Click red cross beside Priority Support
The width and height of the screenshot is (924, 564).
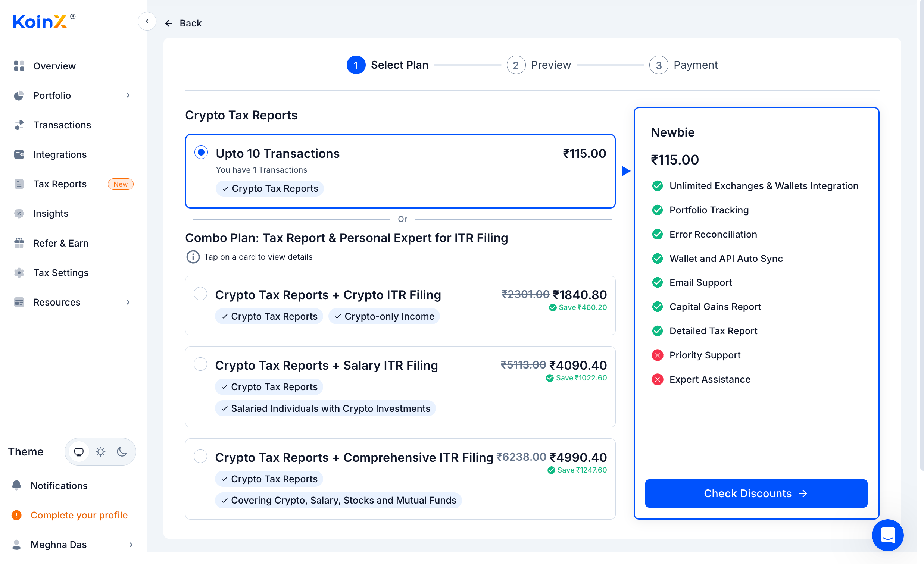click(658, 355)
